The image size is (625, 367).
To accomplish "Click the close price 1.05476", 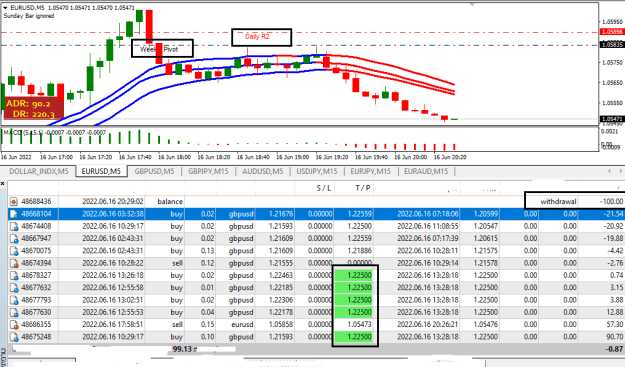I will [485, 325].
